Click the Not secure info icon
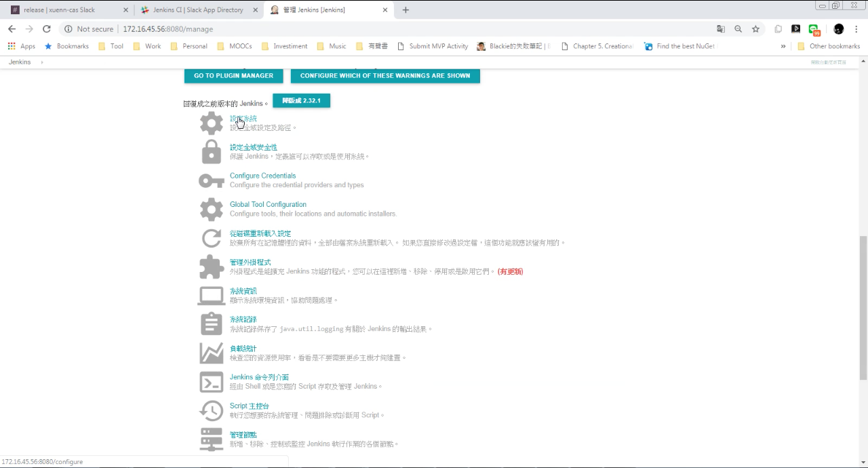The image size is (868, 468). [x=68, y=29]
